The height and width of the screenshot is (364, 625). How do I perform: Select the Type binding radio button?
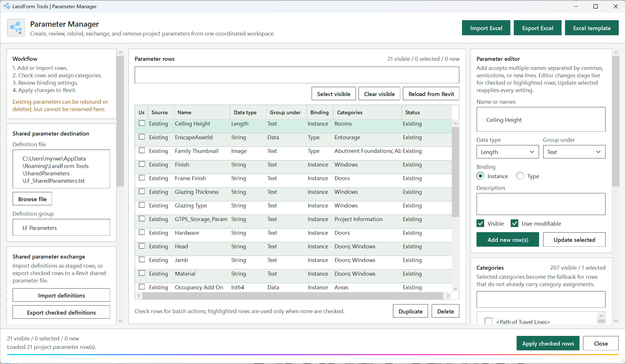coord(520,176)
